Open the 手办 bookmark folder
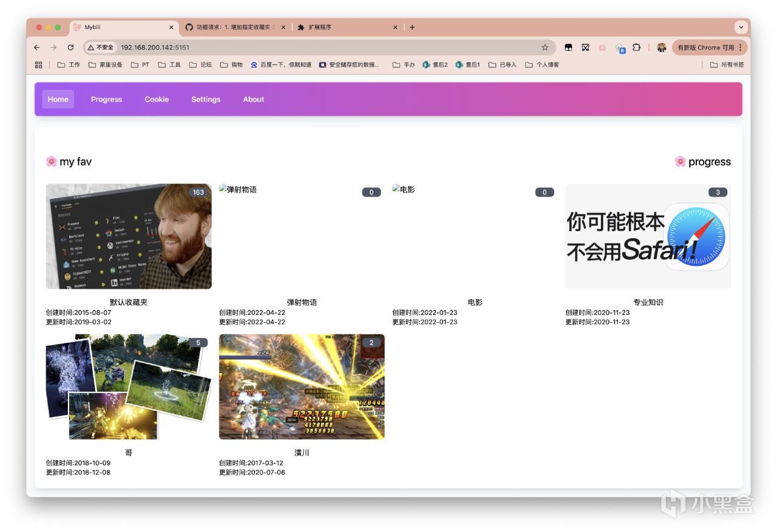The width and height of the screenshot is (777, 532). coord(404,65)
